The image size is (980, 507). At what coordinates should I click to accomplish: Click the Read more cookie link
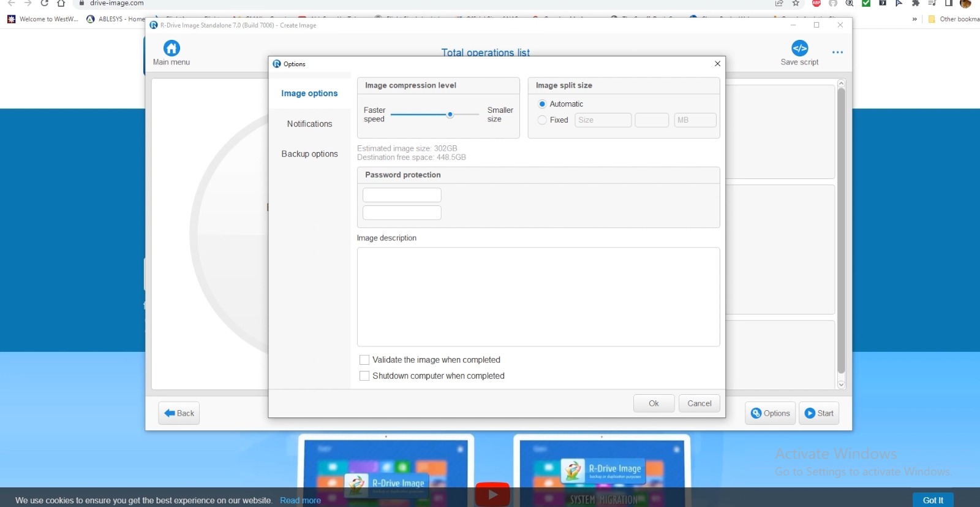[300, 500]
